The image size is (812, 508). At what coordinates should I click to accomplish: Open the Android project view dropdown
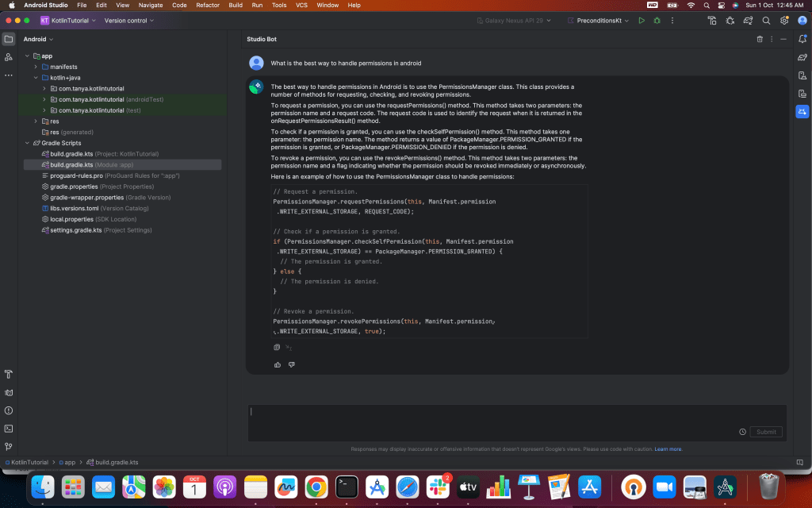click(x=37, y=39)
